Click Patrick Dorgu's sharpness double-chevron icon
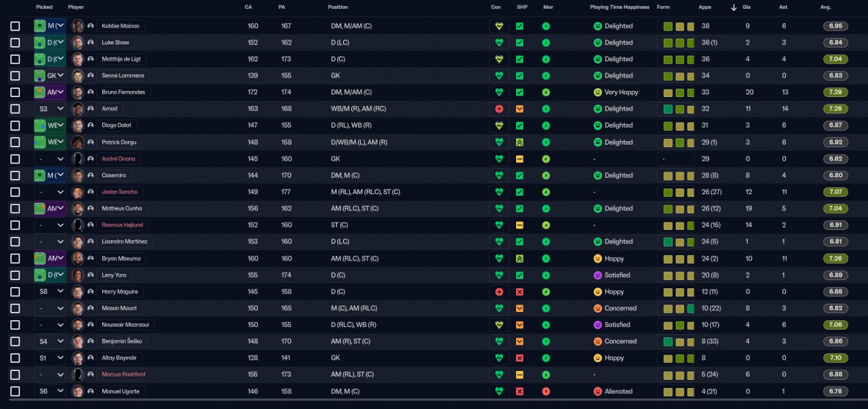This screenshot has height=409, width=868. tap(519, 142)
